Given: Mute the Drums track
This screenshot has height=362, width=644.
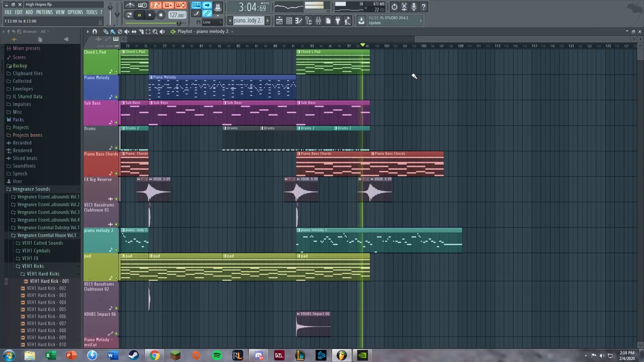Looking at the screenshot, I should (116, 148).
